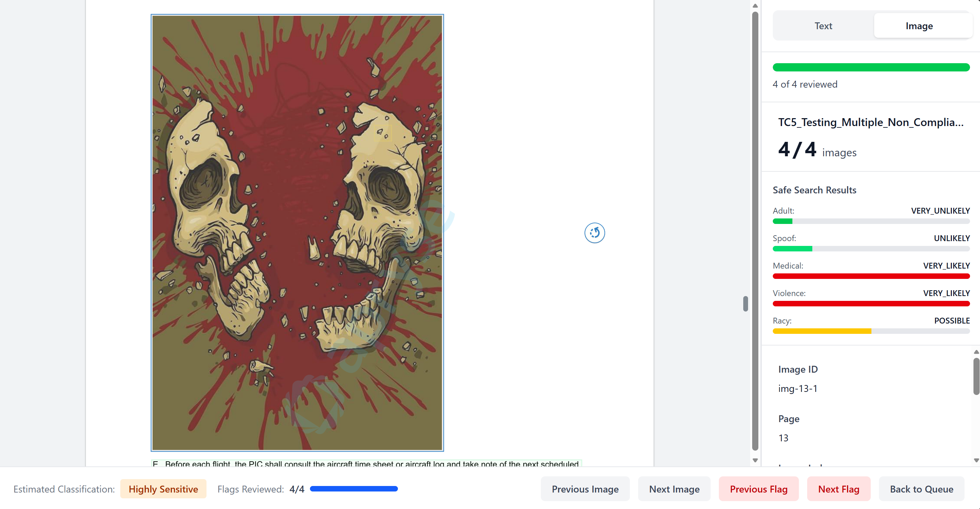Image resolution: width=980 pixels, height=509 pixels.
Task: Click the TC5_Testing_Multiple_Non_Complia file title
Action: (870, 122)
